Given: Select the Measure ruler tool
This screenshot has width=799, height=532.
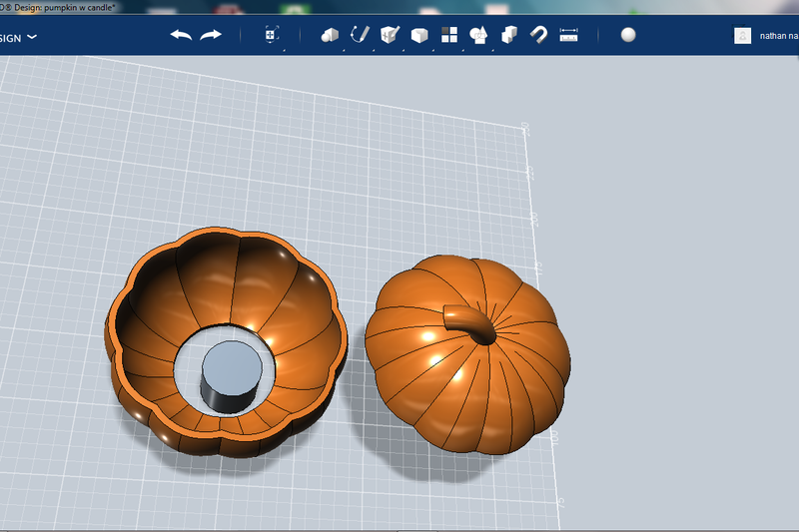Looking at the screenshot, I should [x=569, y=35].
